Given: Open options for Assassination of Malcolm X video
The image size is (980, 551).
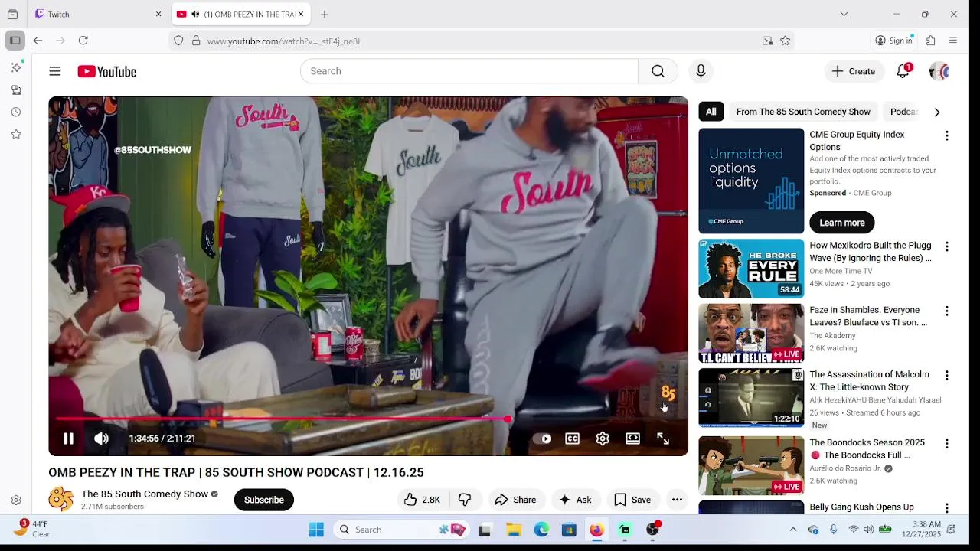Looking at the screenshot, I should click(947, 375).
